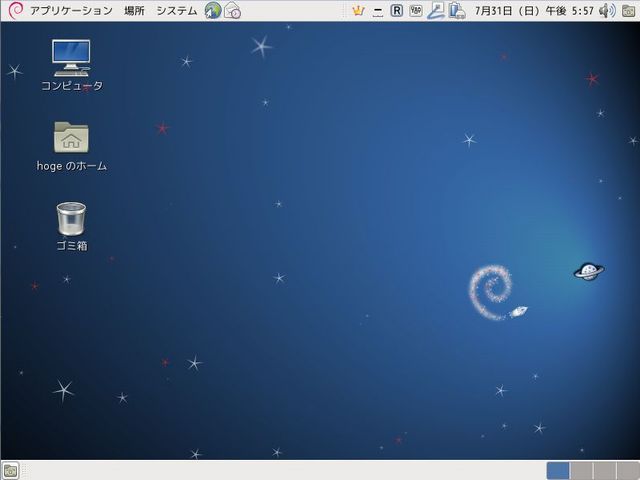Click the top-right panel screenshot icon

point(630,11)
